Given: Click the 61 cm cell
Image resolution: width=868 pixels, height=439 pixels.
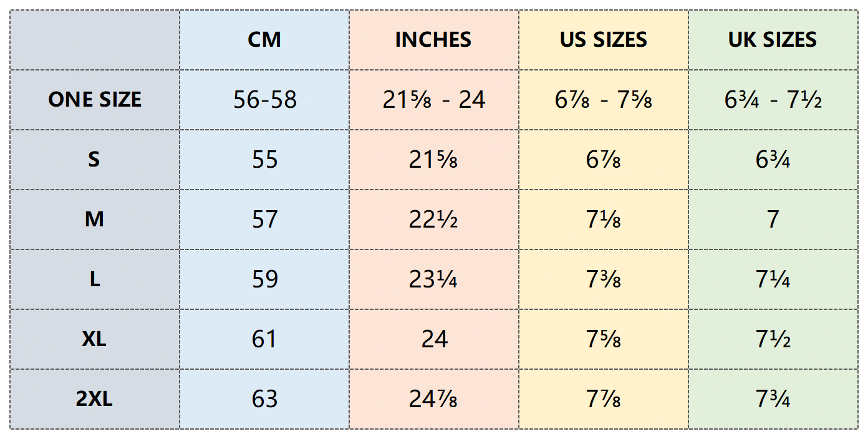Looking at the screenshot, I should click(264, 339).
